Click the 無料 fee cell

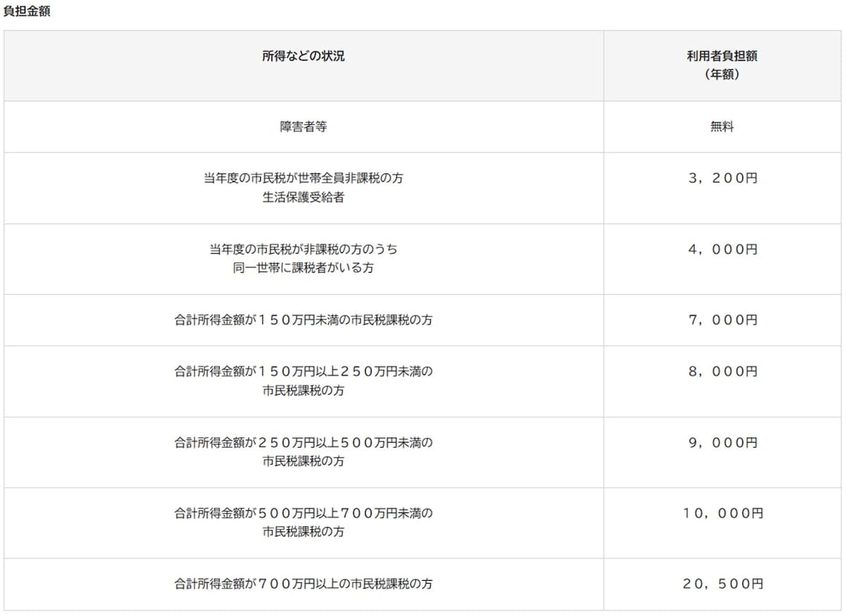(722, 127)
